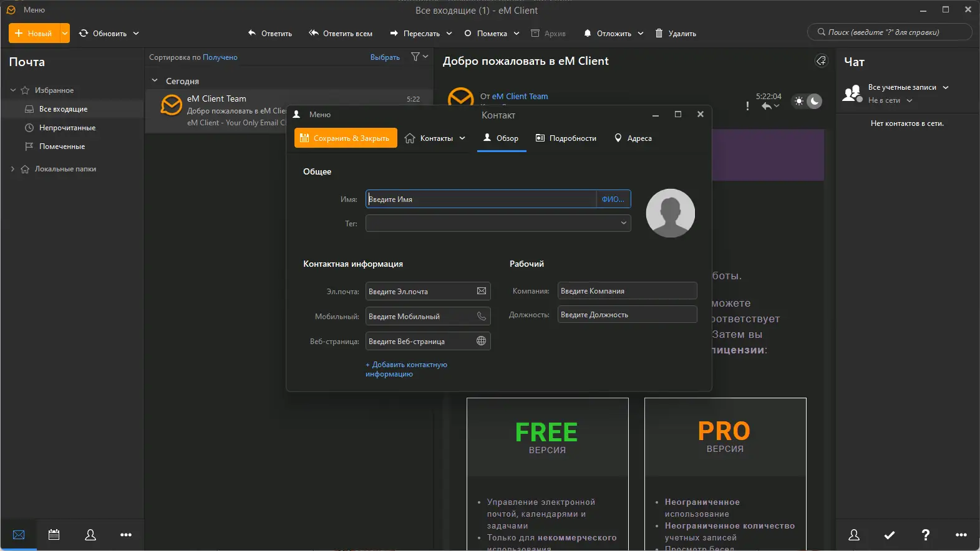The width and height of the screenshot is (980, 551).
Task: Click the accounts avatar icon in Chat
Action: (x=852, y=93)
